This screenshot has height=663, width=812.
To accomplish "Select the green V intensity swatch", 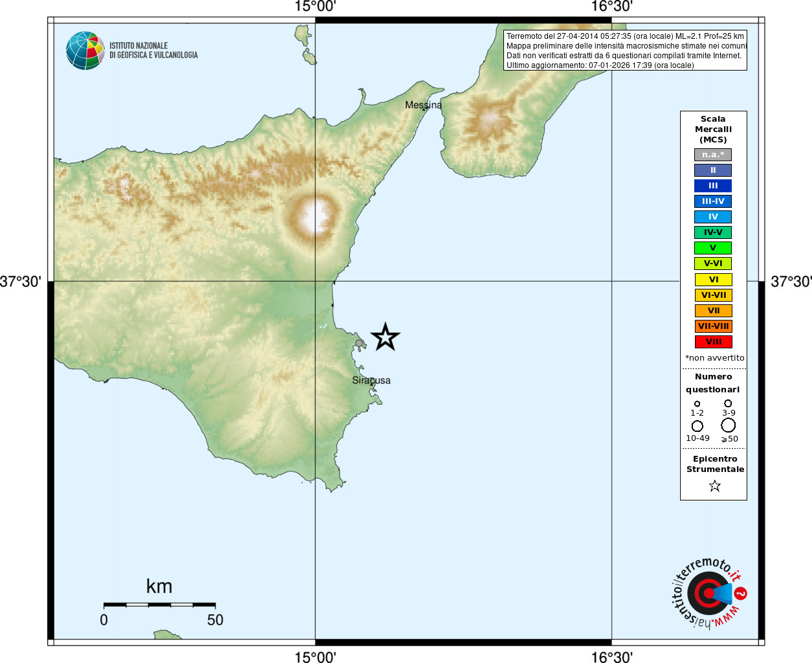I will point(713,248).
